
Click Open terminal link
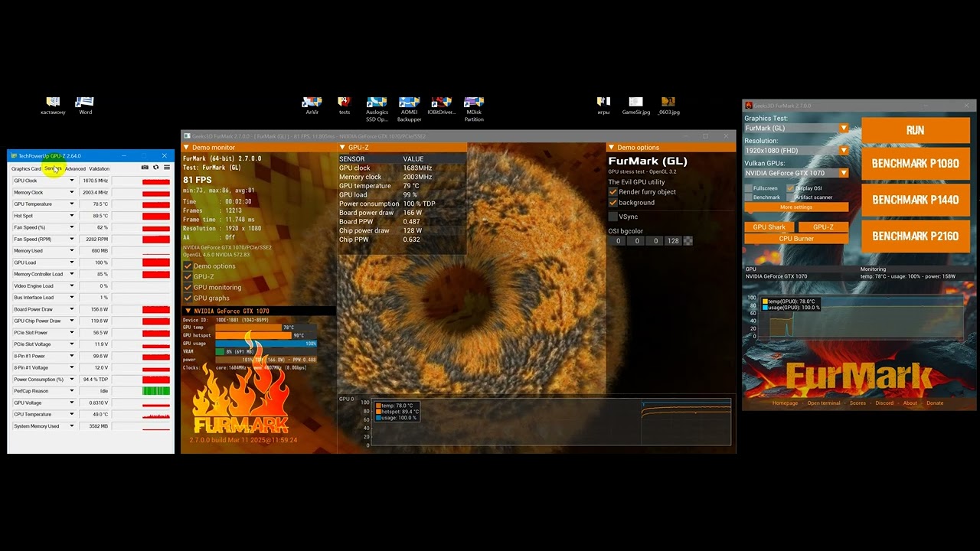click(824, 403)
